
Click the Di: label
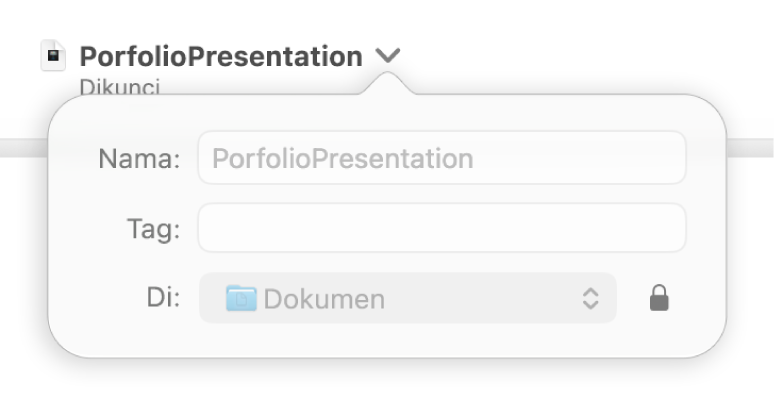[x=163, y=298]
